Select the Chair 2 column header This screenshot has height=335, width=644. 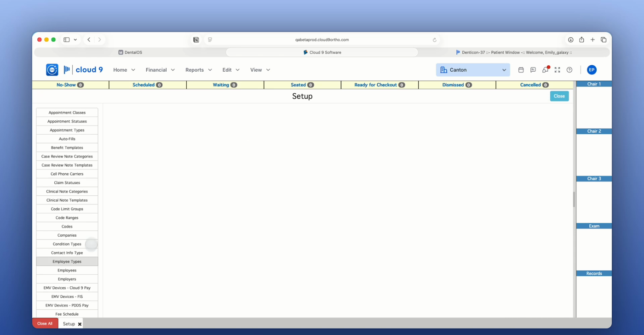(x=594, y=131)
